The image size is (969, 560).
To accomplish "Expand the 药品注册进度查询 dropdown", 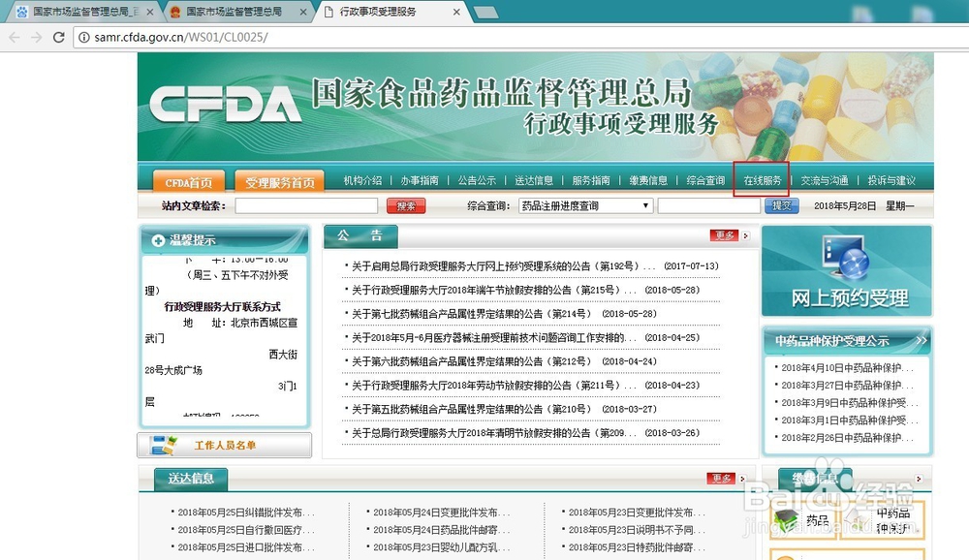I will click(x=585, y=205).
